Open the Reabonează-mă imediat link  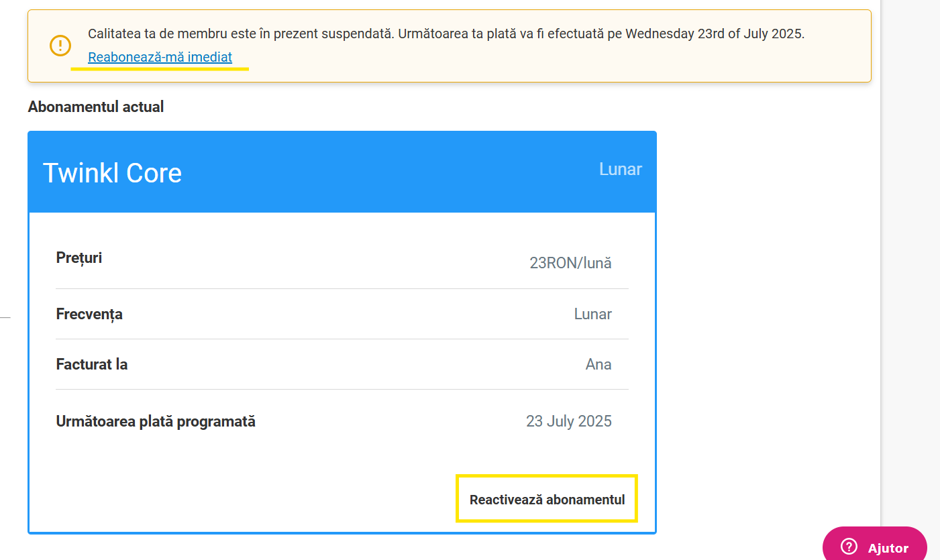point(160,57)
